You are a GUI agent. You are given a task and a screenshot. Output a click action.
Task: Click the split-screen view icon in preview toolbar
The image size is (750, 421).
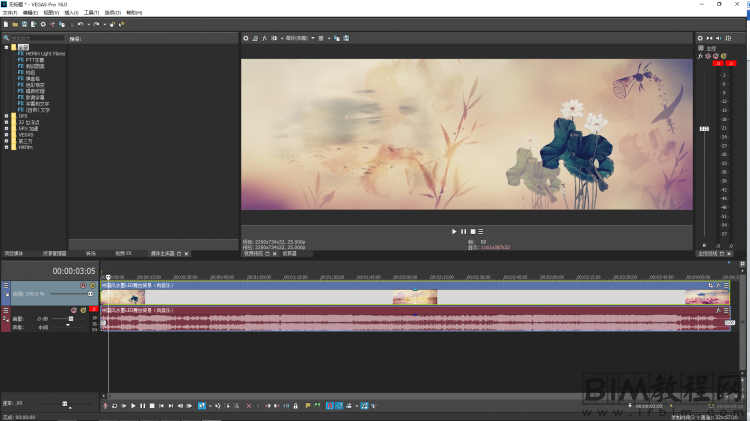click(274, 38)
